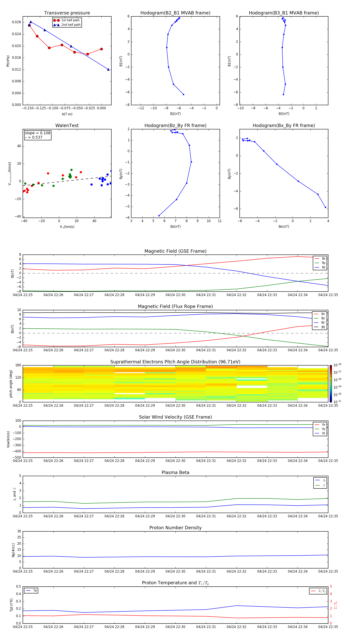Viewport: 351px width, 644px height.
Task: Click the Proton Number Density title
Action: coord(175,528)
